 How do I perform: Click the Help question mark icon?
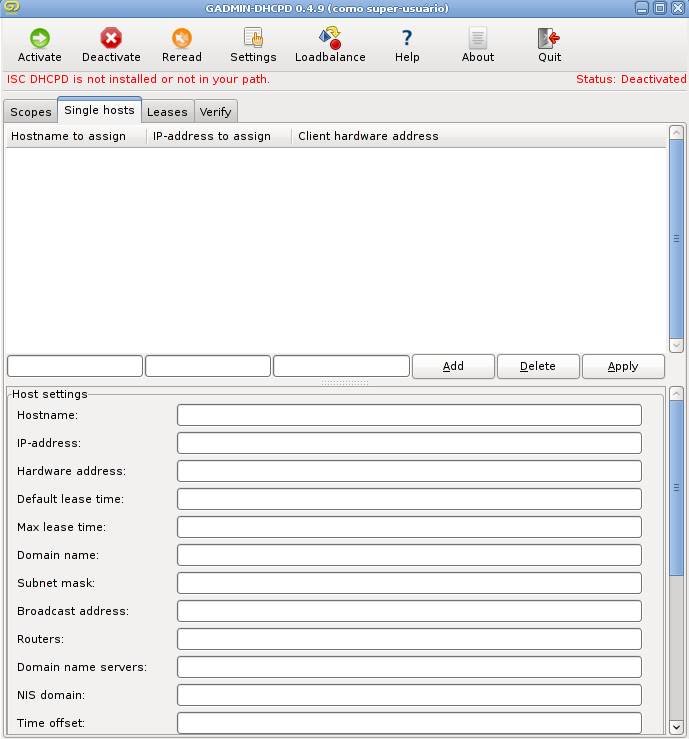tap(407, 38)
